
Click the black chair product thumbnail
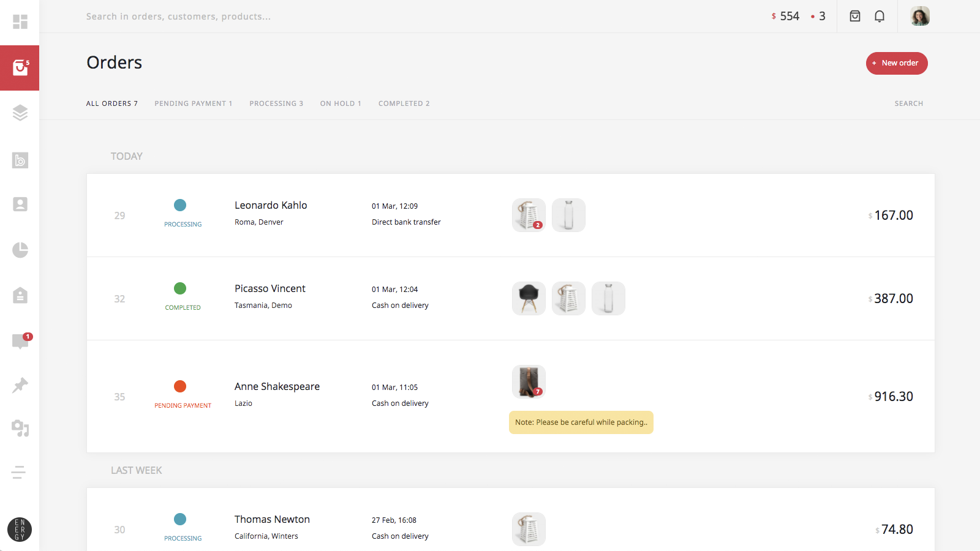[529, 298]
